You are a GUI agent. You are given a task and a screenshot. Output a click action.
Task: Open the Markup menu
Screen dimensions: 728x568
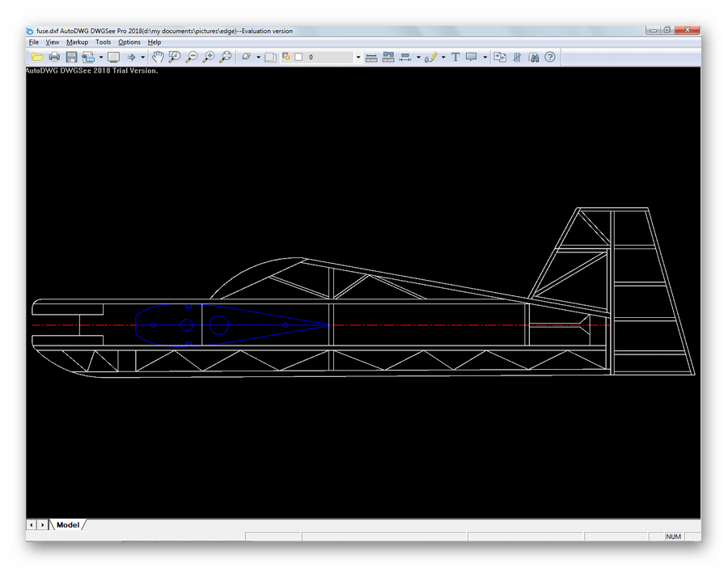click(77, 42)
